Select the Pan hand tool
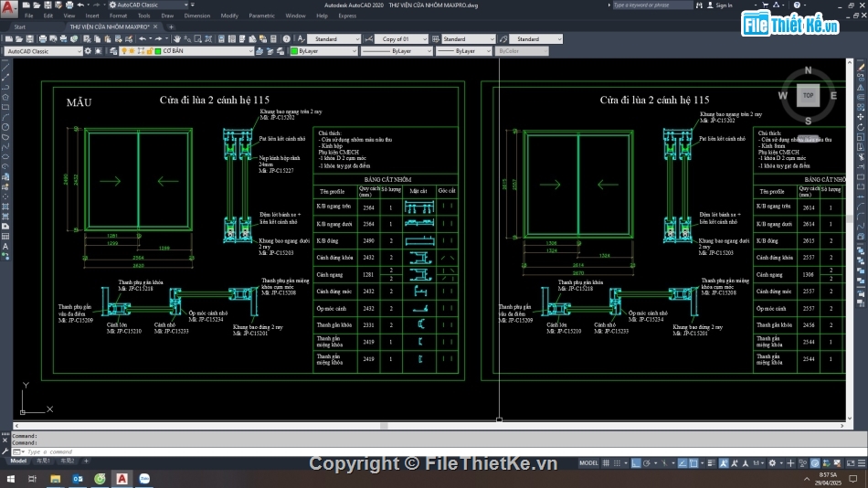This screenshot has width=868, height=488. point(177,38)
